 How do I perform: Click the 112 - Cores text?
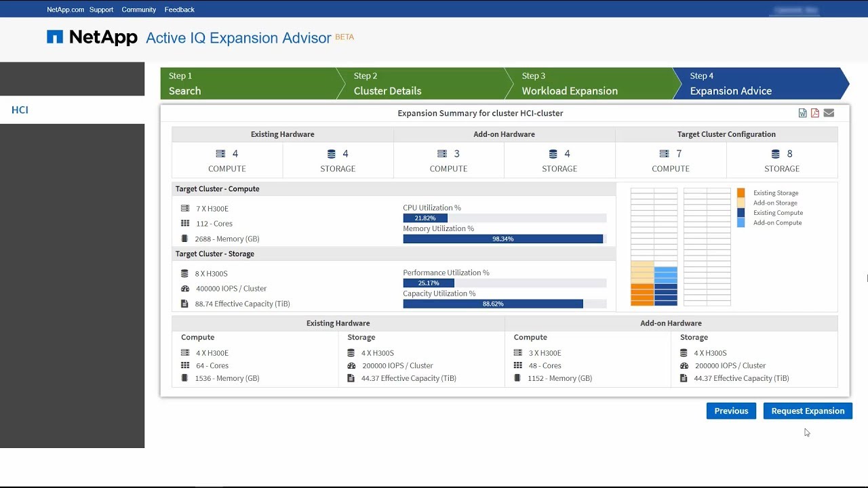(x=214, y=224)
